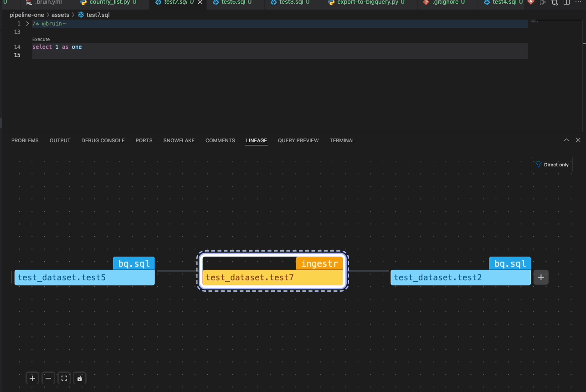Click assets in the breadcrumb

click(60, 15)
